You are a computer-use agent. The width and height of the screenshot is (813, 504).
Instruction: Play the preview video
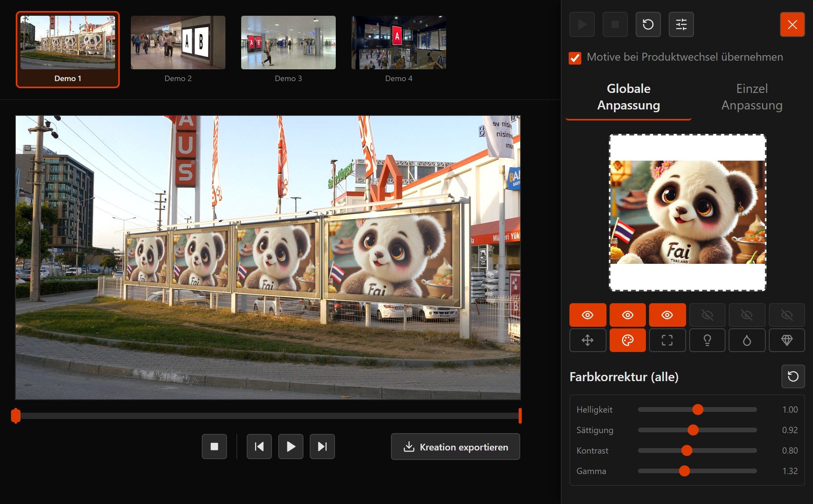point(291,447)
